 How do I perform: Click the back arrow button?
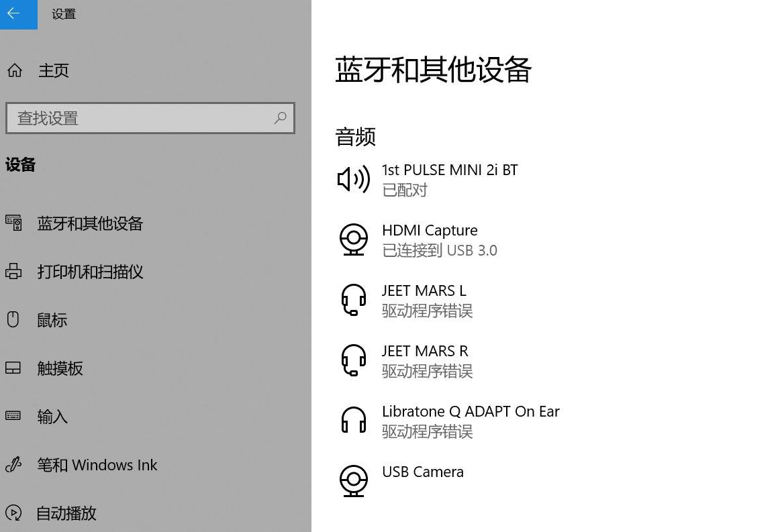click(18, 14)
